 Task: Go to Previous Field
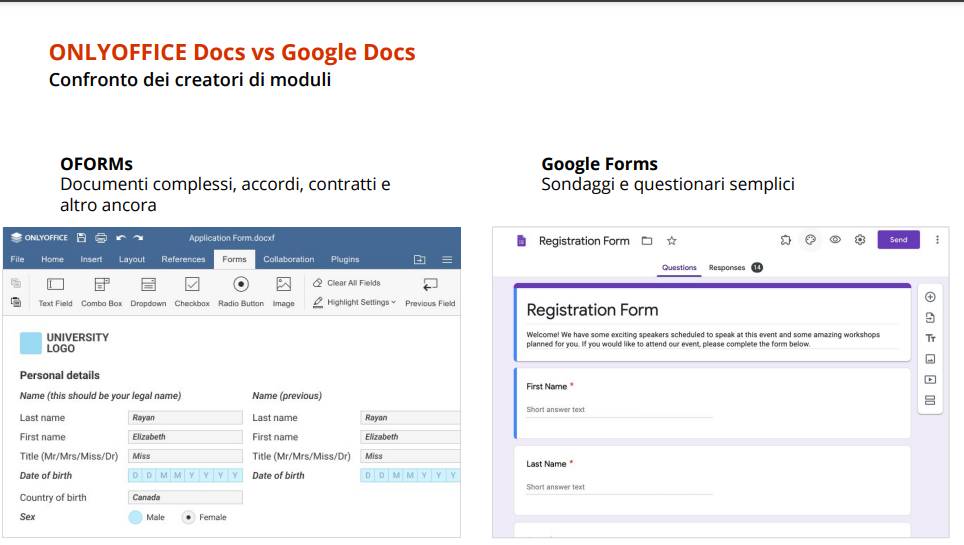pyautogui.click(x=430, y=292)
